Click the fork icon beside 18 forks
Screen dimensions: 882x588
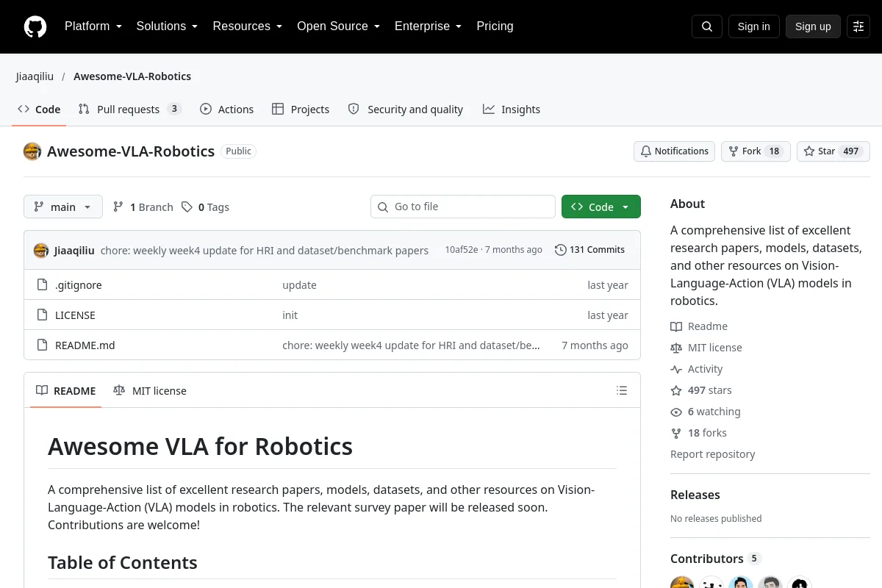coord(676,433)
